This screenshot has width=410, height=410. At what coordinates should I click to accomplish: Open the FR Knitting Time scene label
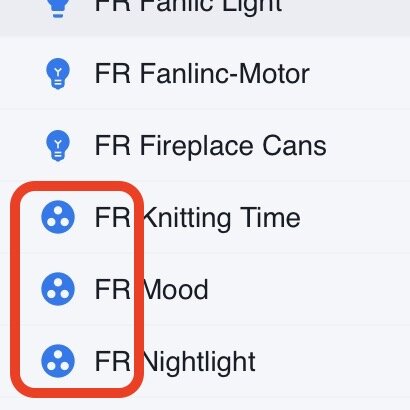(198, 217)
